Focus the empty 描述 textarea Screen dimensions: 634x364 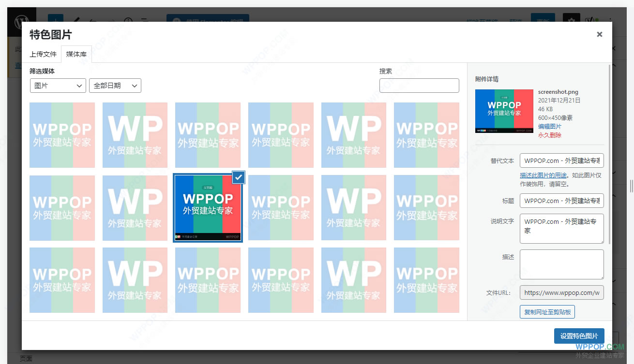(x=562, y=264)
